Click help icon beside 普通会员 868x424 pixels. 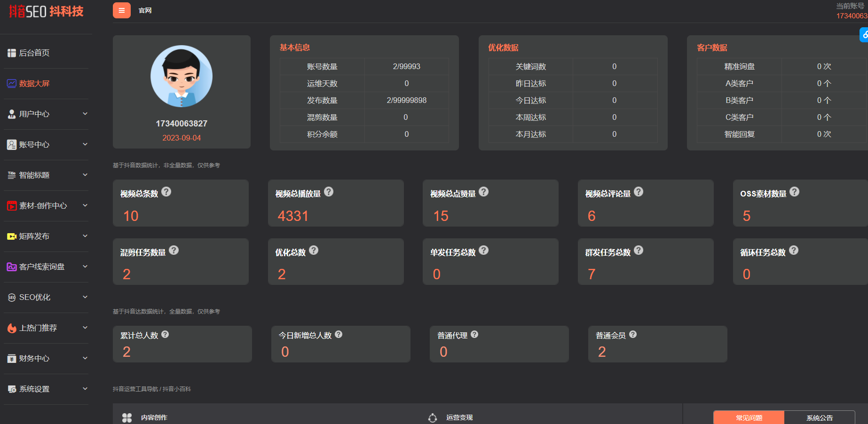tap(633, 334)
